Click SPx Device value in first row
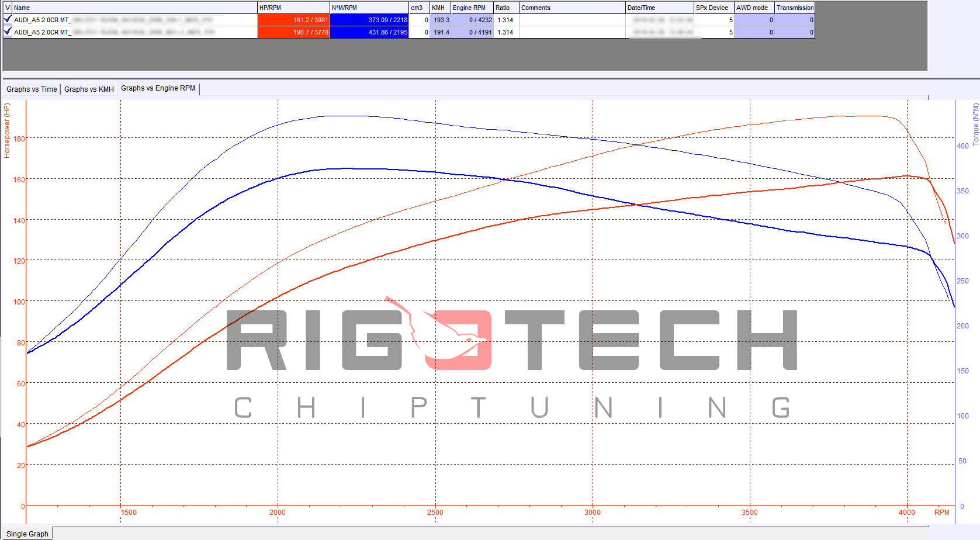This screenshot has height=540, width=980. coord(714,20)
